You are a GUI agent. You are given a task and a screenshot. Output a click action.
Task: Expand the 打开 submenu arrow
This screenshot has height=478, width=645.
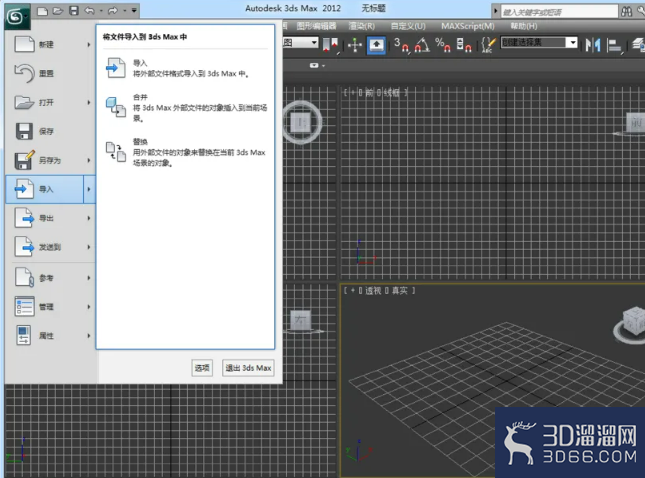89,102
